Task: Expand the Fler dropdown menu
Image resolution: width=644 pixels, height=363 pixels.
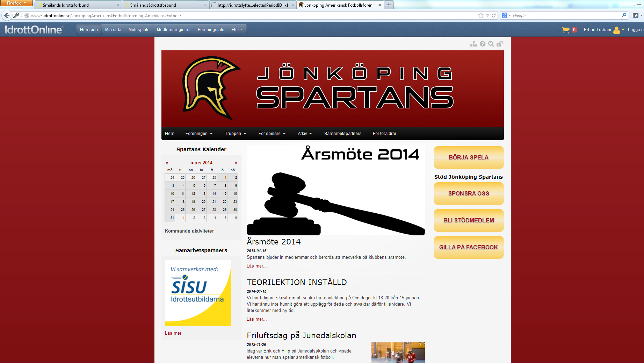Action: [x=237, y=30]
